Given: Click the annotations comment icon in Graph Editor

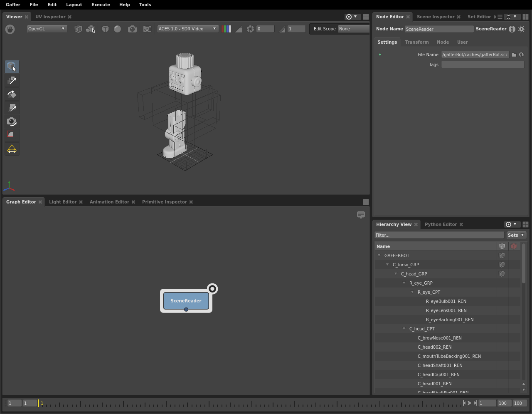Looking at the screenshot, I should pos(361,215).
